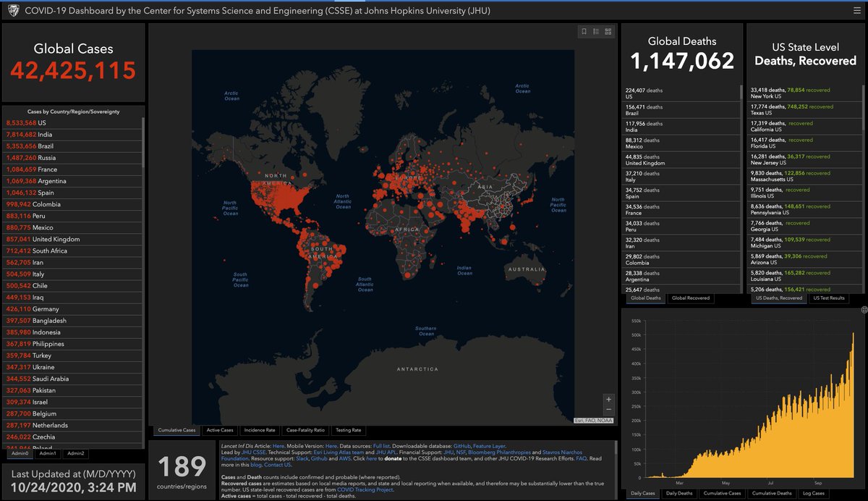Select the Testing Rate map tab

[x=349, y=430]
